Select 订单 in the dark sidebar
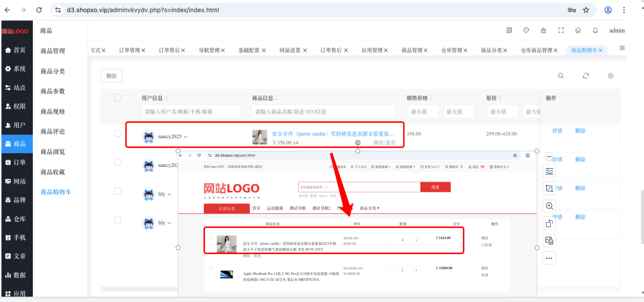The width and height of the screenshot is (644, 302). pos(16,162)
